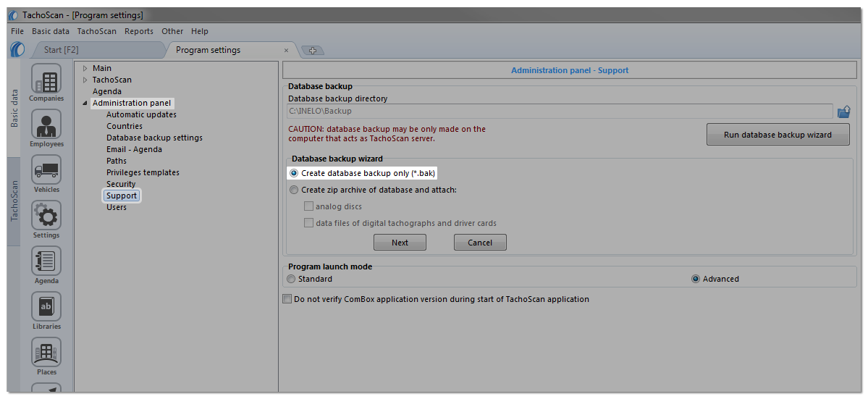
Task: Switch to Basic data vertical tab
Action: [14, 109]
